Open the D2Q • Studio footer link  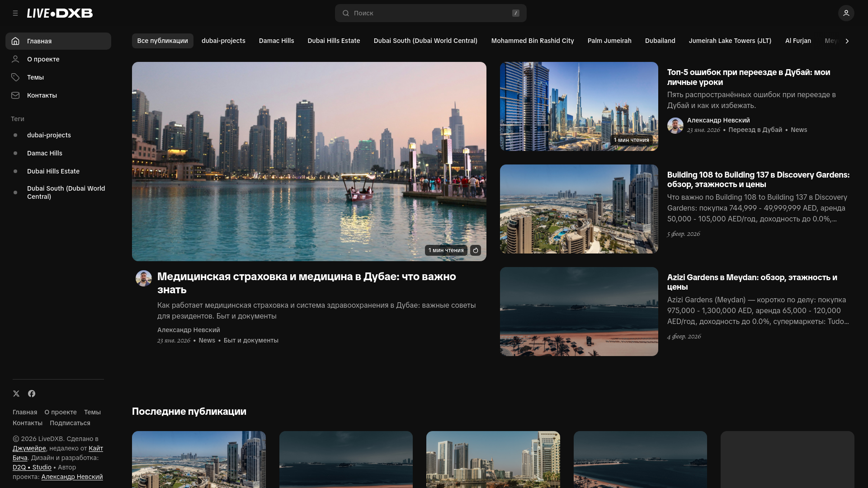pyautogui.click(x=32, y=467)
